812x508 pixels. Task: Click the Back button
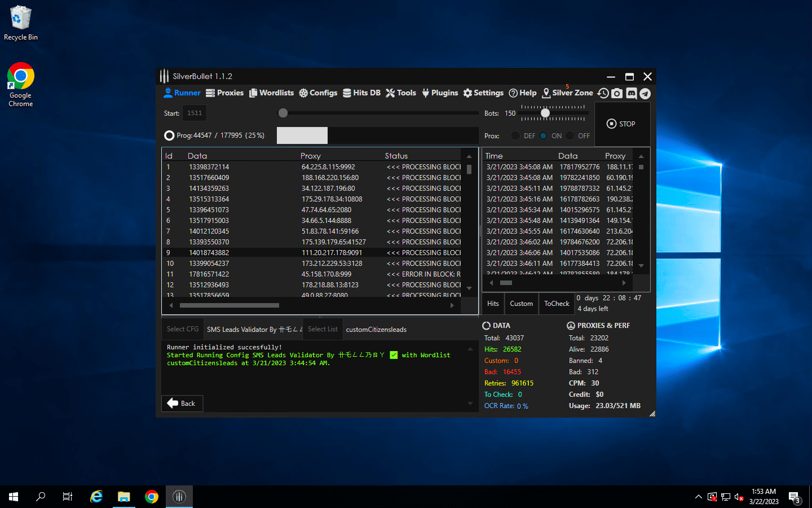[182, 404]
